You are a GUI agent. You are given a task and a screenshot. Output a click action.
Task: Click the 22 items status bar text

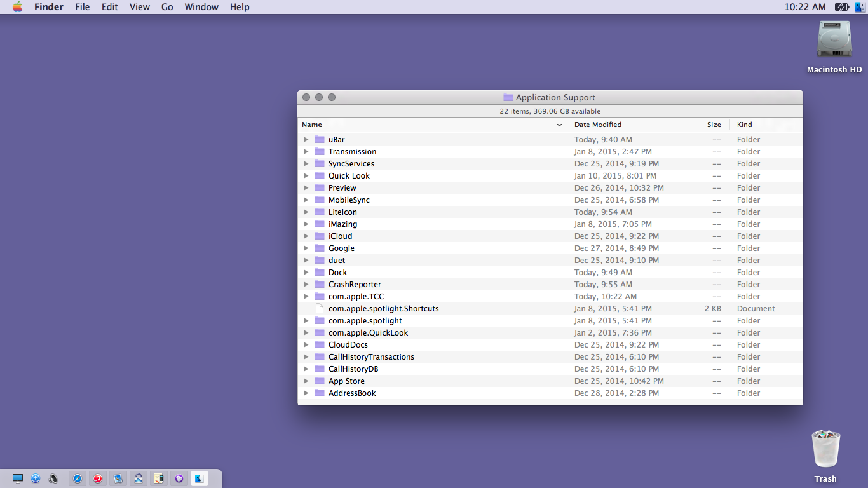(550, 111)
